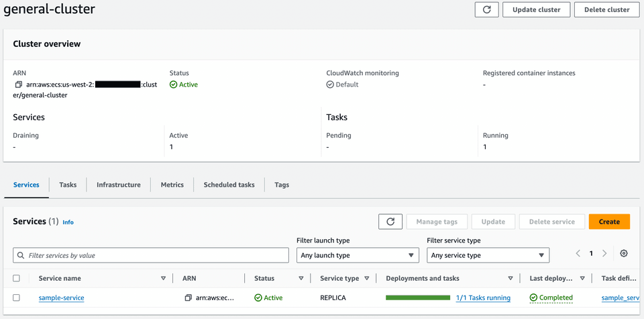Image resolution: width=644 pixels, height=319 pixels.
Task: Click page number 1 in pagination
Action: [591, 253]
